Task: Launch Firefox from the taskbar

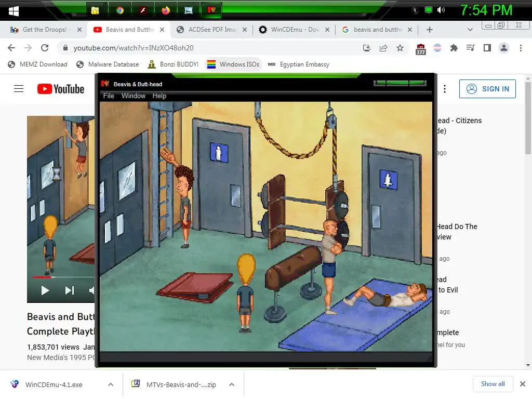Action: point(166,10)
